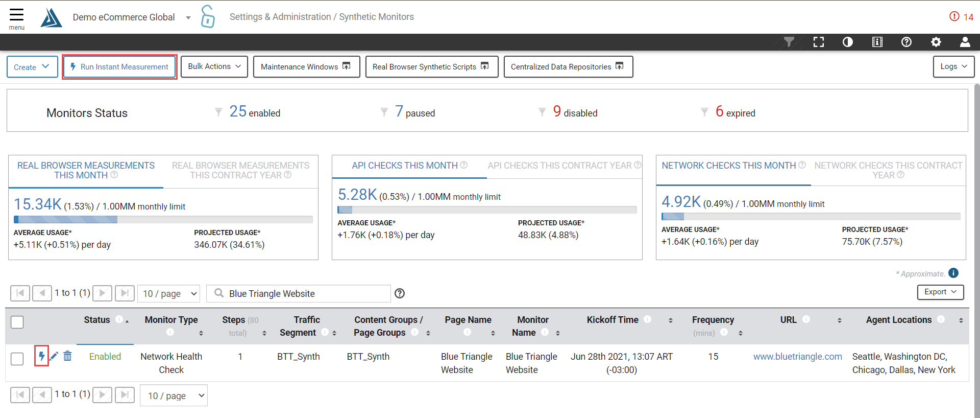Toggle the dark mode contrast icon
This screenshot has height=418, width=980.
[848, 42]
